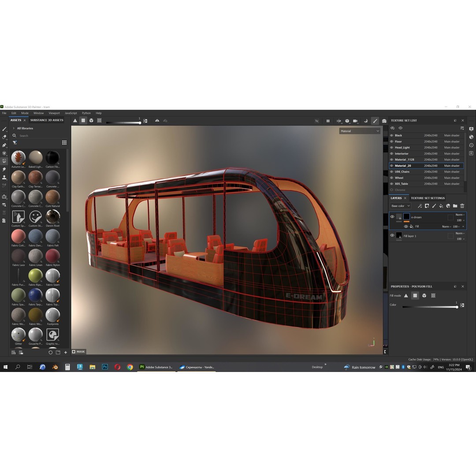Select the Polygon Fill tool
Screen dimensions: 476x476
tap(4, 161)
